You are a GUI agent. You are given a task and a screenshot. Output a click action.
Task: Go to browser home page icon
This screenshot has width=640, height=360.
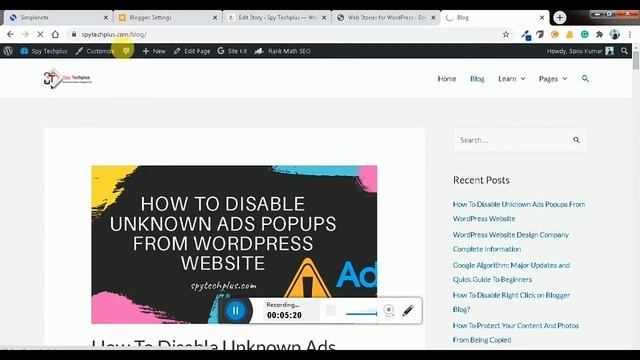point(56,34)
